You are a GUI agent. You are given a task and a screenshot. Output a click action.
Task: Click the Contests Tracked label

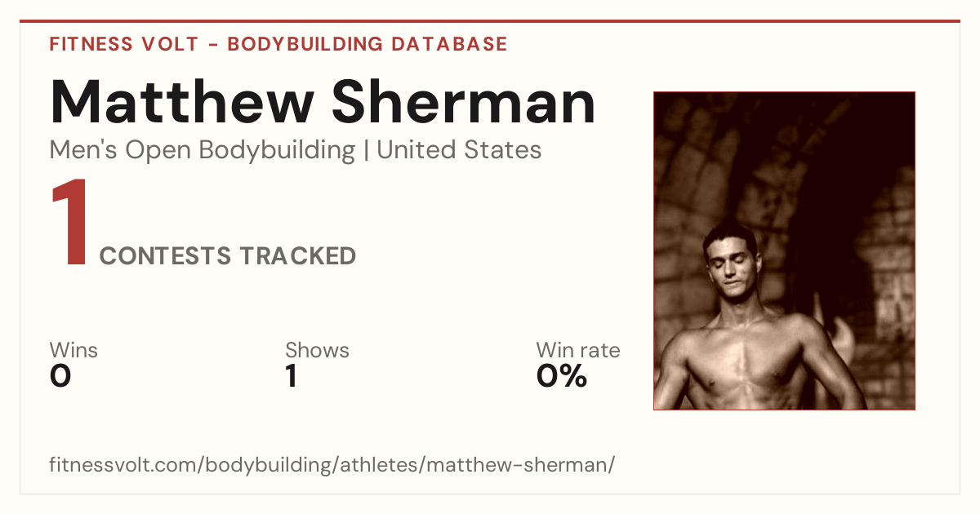coord(228,256)
